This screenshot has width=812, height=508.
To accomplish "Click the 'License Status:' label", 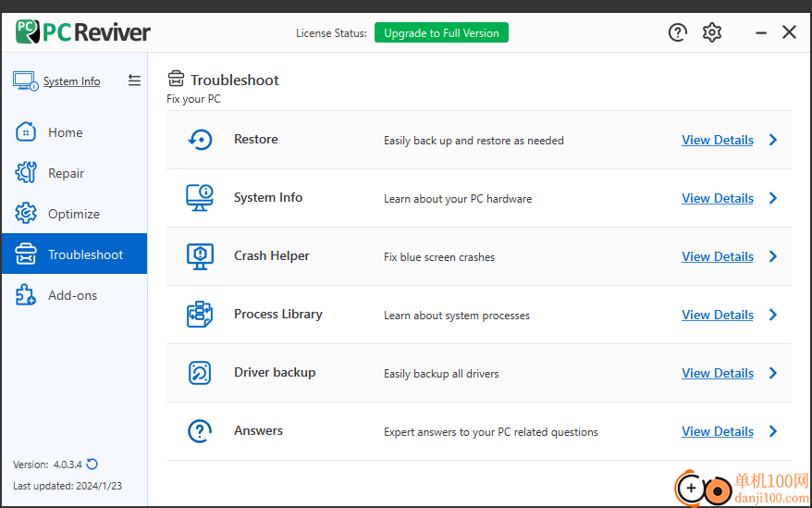I will (x=331, y=33).
